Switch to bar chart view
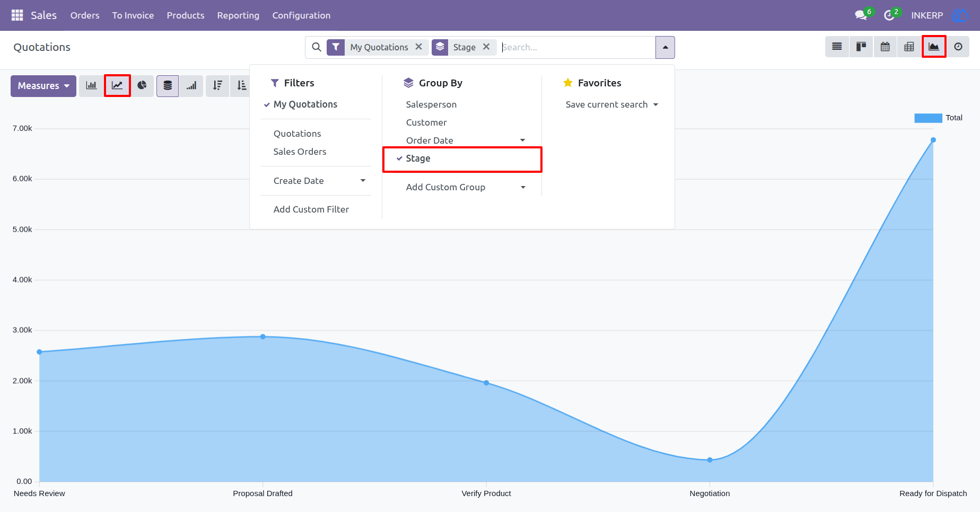 point(92,86)
